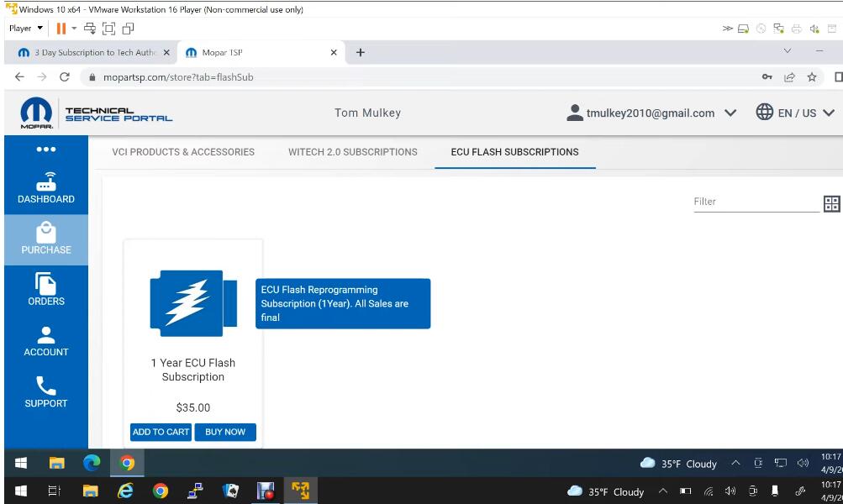
Task: Add 1 Year ECU Flash Subscription to cart
Action: (161, 432)
